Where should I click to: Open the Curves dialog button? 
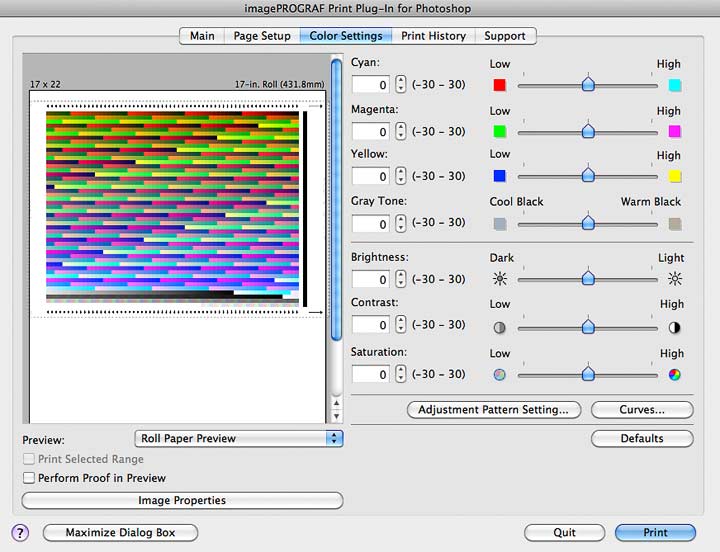coord(642,410)
